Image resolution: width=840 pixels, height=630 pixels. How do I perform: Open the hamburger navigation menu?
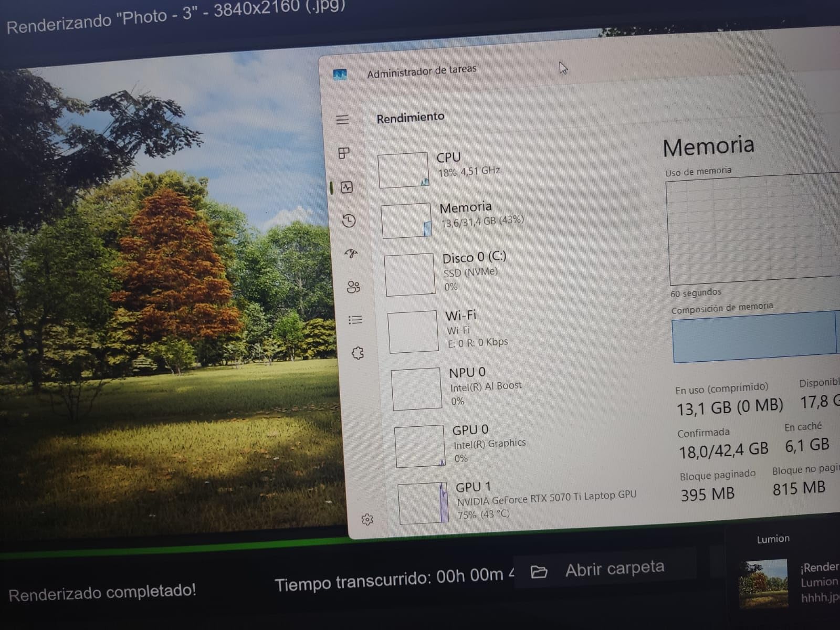[342, 120]
